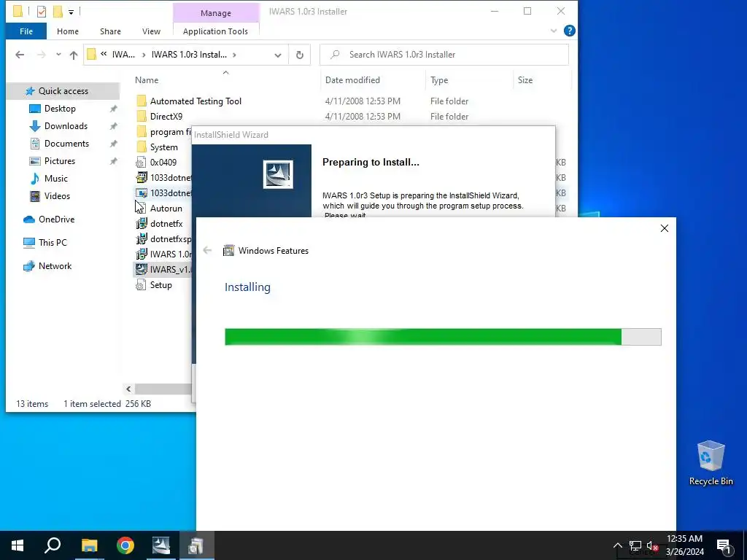Open Downloads in the navigation pane
This screenshot has width=747, height=560.
point(66,126)
